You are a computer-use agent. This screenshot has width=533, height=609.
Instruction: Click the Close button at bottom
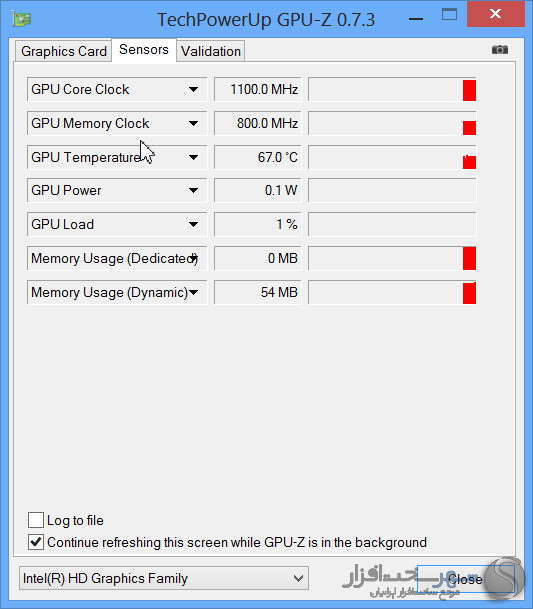pyautogui.click(x=465, y=579)
